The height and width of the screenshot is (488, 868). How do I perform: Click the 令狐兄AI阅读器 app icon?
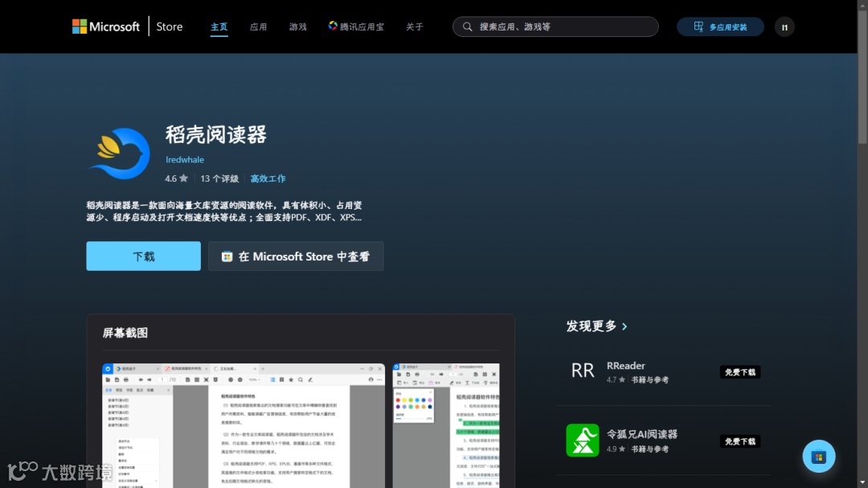(x=583, y=441)
